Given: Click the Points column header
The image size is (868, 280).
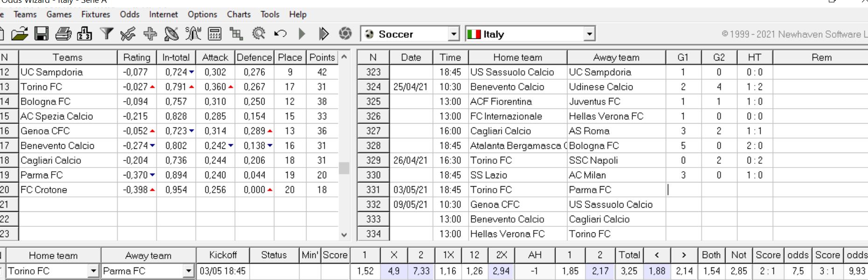Looking at the screenshot, I should (322, 57).
